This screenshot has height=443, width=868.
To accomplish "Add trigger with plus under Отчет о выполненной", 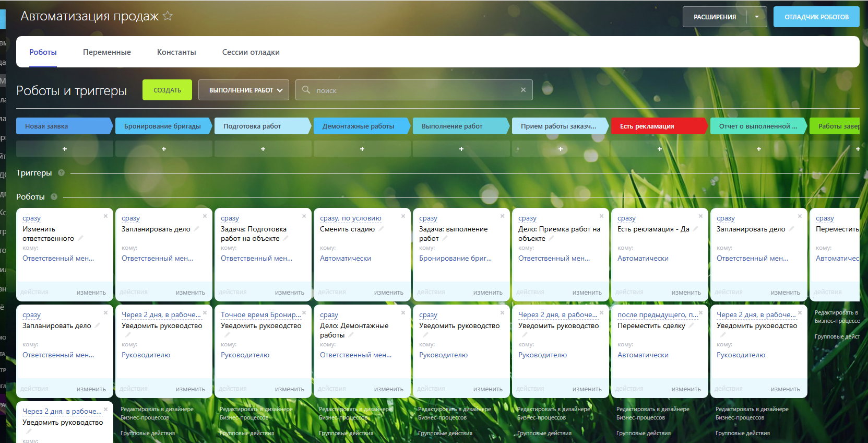I will click(x=759, y=149).
